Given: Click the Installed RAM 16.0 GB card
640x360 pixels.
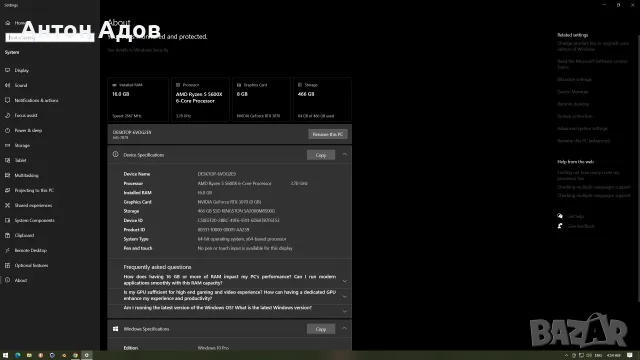Looking at the screenshot, I should coord(138,100).
